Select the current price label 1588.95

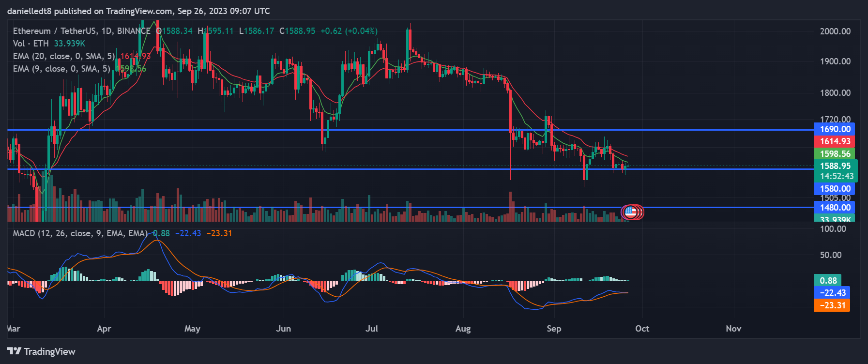[835, 166]
